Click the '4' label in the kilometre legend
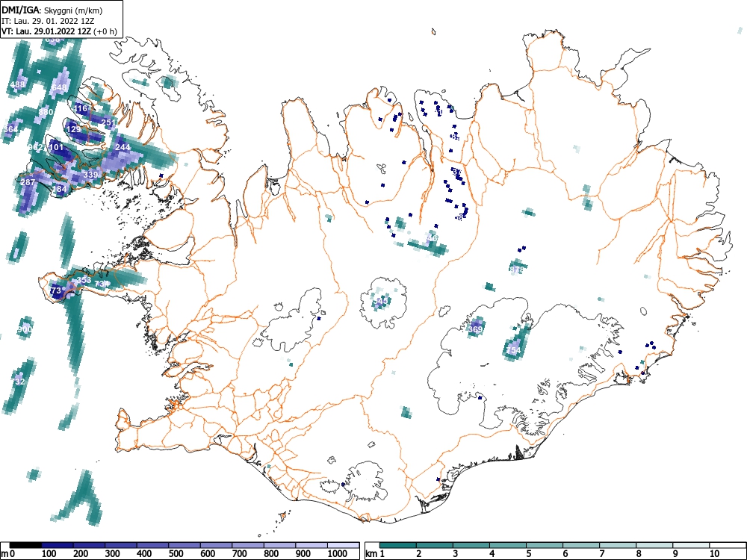 click(492, 554)
